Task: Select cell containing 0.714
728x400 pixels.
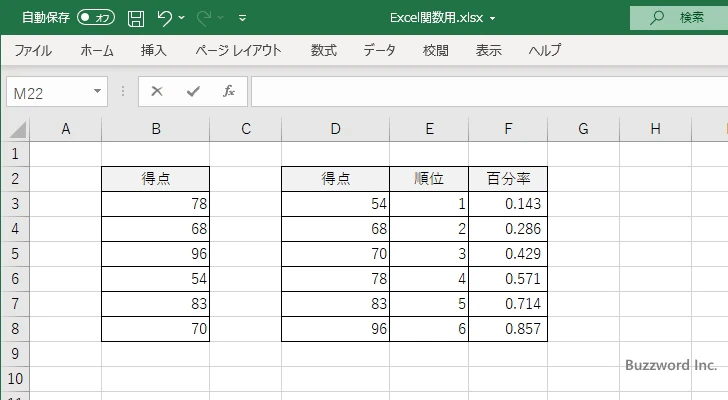Action: point(508,304)
